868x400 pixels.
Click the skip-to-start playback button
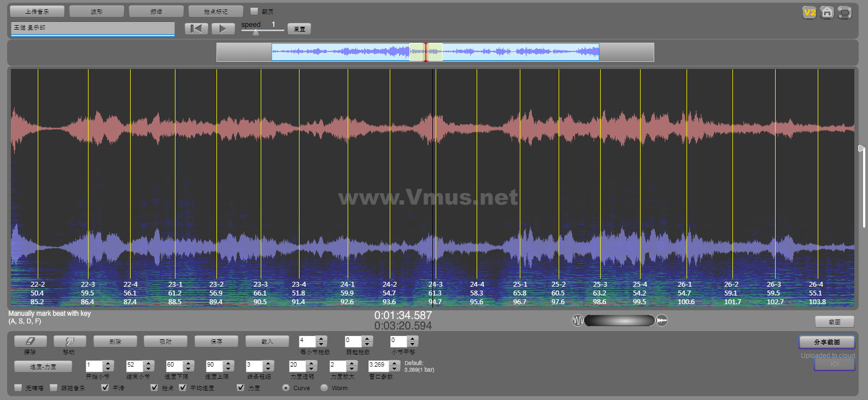point(196,28)
